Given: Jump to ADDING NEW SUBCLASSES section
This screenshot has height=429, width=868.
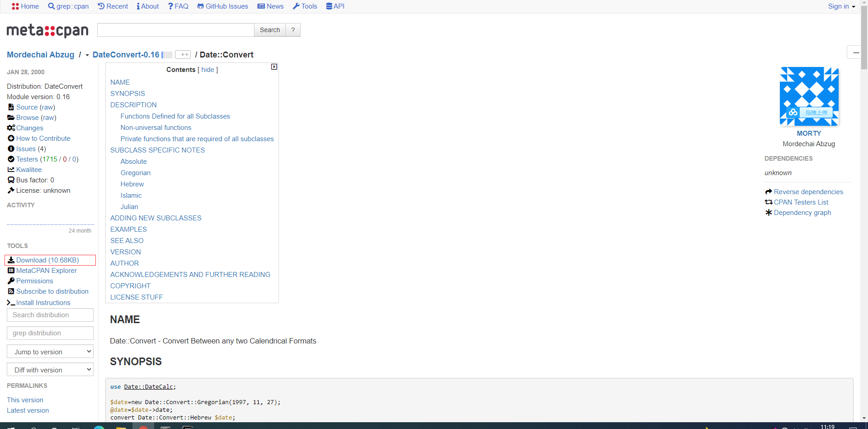Looking at the screenshot, I should tap(156, 218).
